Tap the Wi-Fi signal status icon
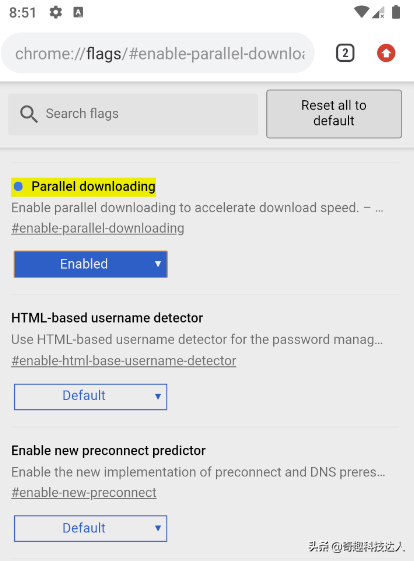Image resolution: width=414 pixels, height=561 pixels. pos(361,12)
